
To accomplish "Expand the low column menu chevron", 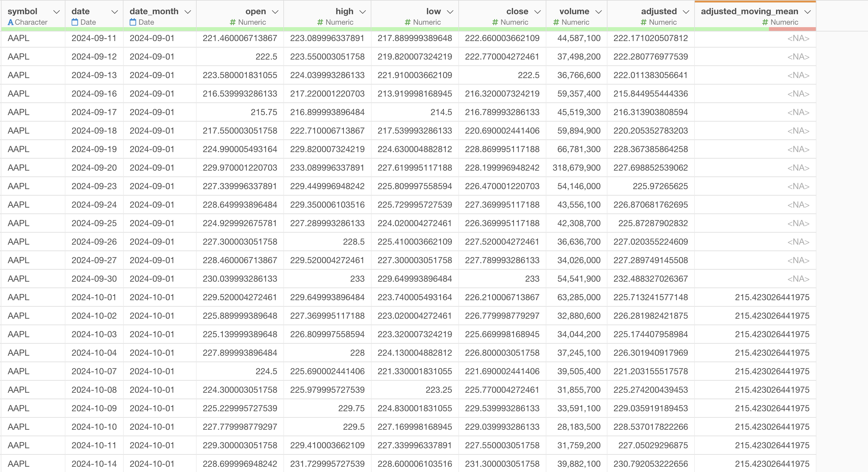I will pyautogui.click(x=450, y=12).
